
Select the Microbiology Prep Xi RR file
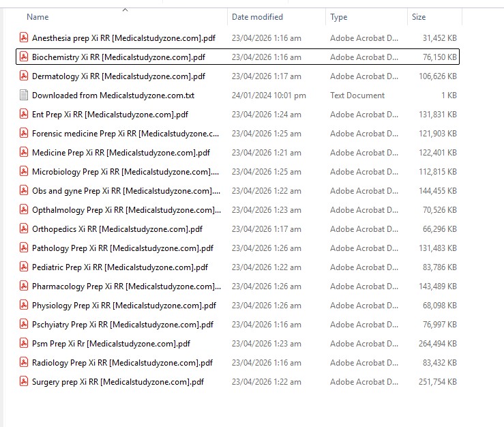point(125,172)
